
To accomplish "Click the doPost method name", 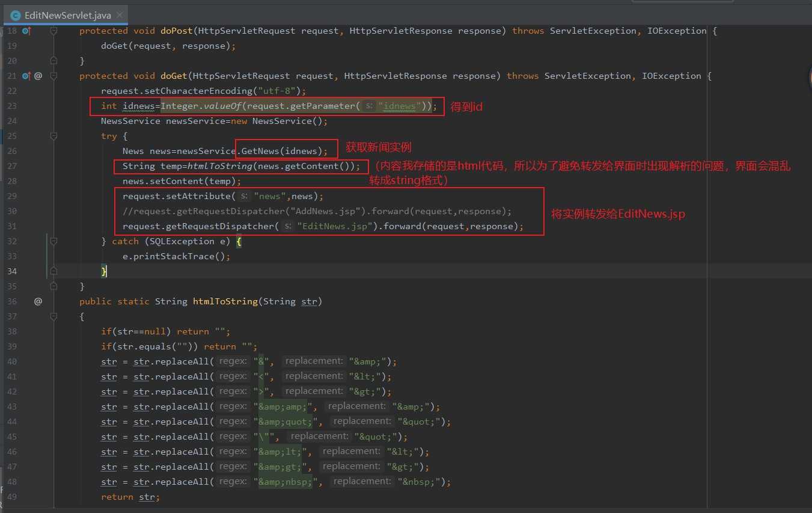I will coord(176,31).
